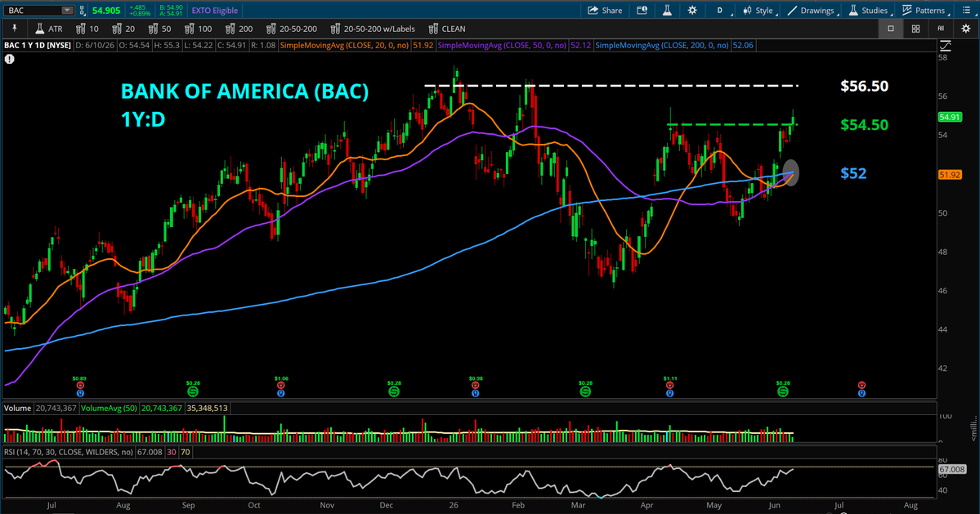Click the dividend marker near March
The height and width of the screenshot is (514, 980).
pyautogui.click(x=585, y=391)
